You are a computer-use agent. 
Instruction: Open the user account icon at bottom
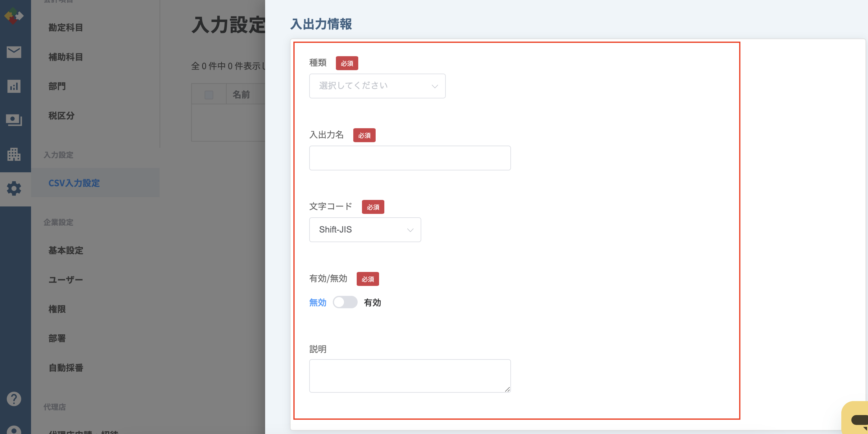(x=14, y=430)
